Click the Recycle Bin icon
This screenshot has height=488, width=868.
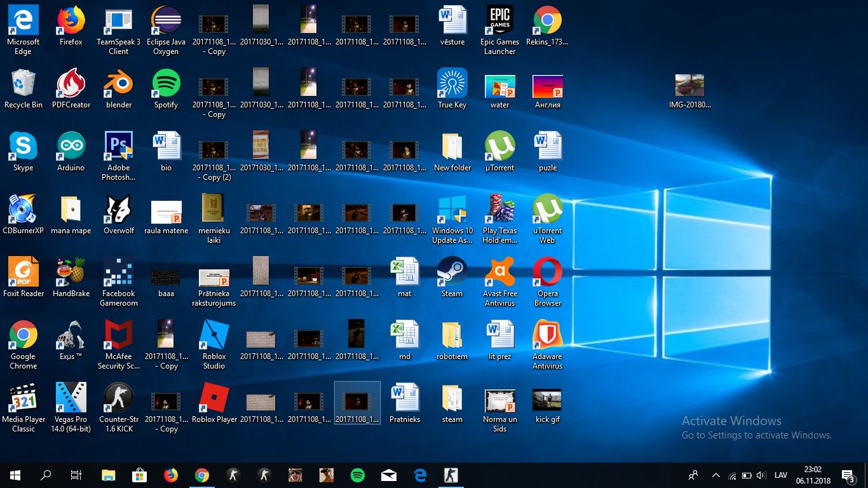24,88
